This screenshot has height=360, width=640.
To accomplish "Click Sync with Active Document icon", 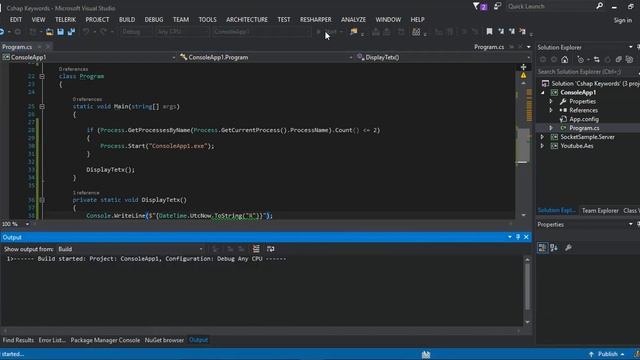I will tap(597, 60).
